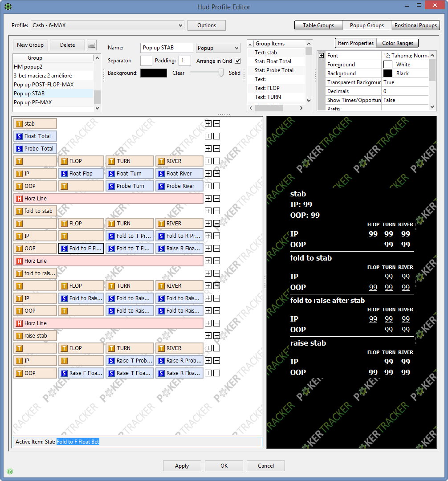
Task: Click the plus icon on the stab row
Action: coord(208,124)
